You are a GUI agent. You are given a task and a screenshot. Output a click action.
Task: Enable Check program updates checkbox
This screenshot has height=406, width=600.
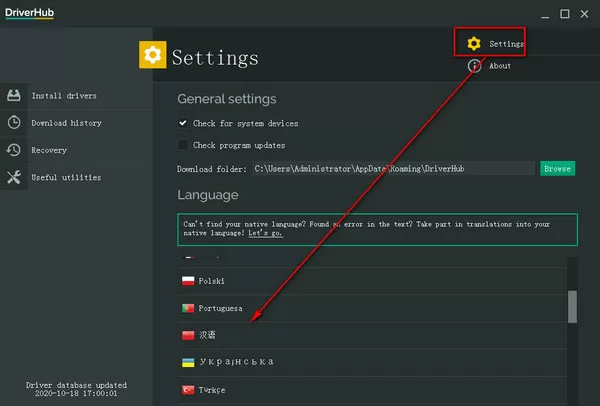click(x=183, y=145)
